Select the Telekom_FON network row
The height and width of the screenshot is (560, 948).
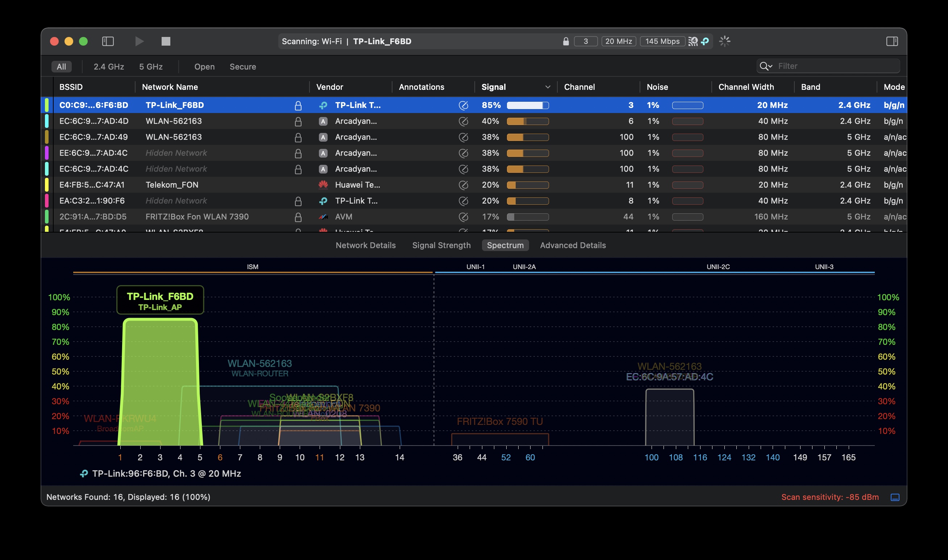(474, 184)
